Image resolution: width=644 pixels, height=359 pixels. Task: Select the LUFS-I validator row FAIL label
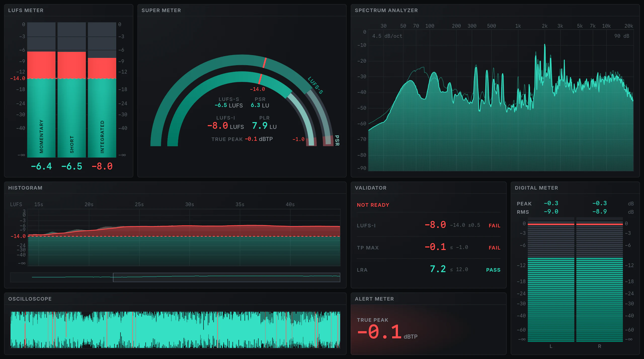tap(494, 226)
